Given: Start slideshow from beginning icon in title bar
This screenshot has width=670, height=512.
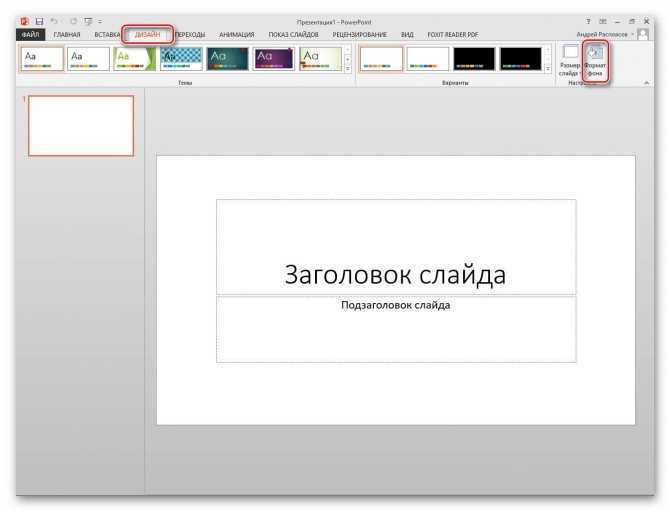Looking at the screenshot, I should tap(88, 21).
